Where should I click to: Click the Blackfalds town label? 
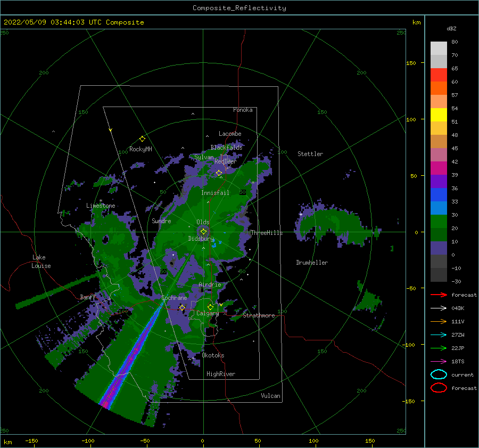pyautogui.click(x=226, y=148)
